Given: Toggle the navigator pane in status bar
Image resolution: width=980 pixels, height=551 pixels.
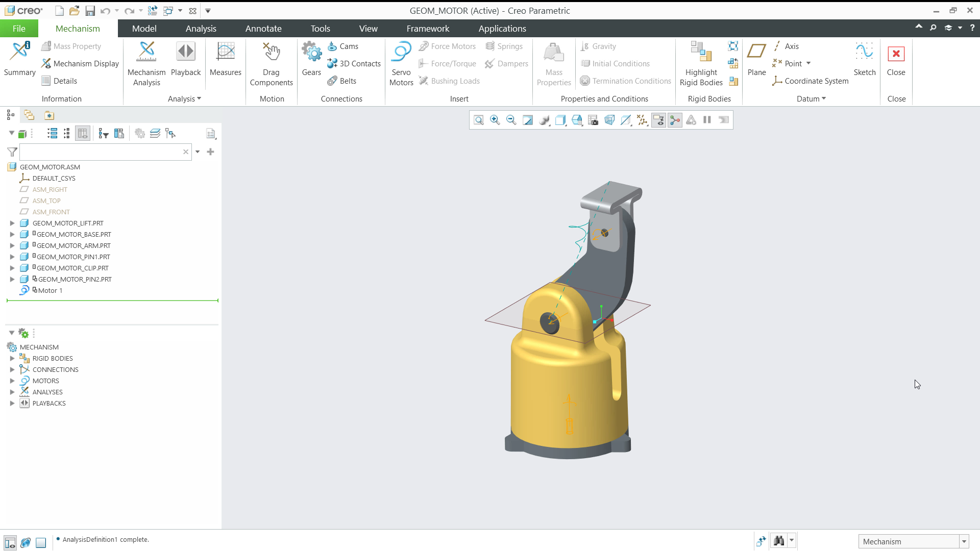Looking at the screenshot, I should pos(10,542).
